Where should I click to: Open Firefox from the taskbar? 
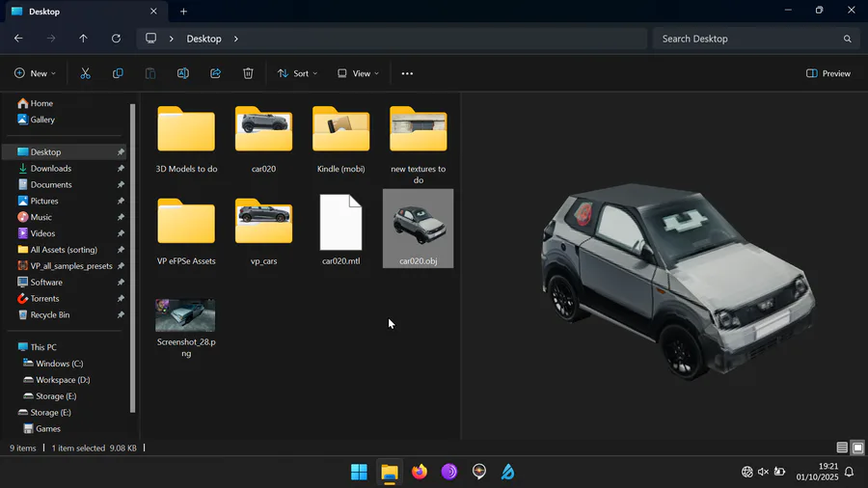(419, 472)
